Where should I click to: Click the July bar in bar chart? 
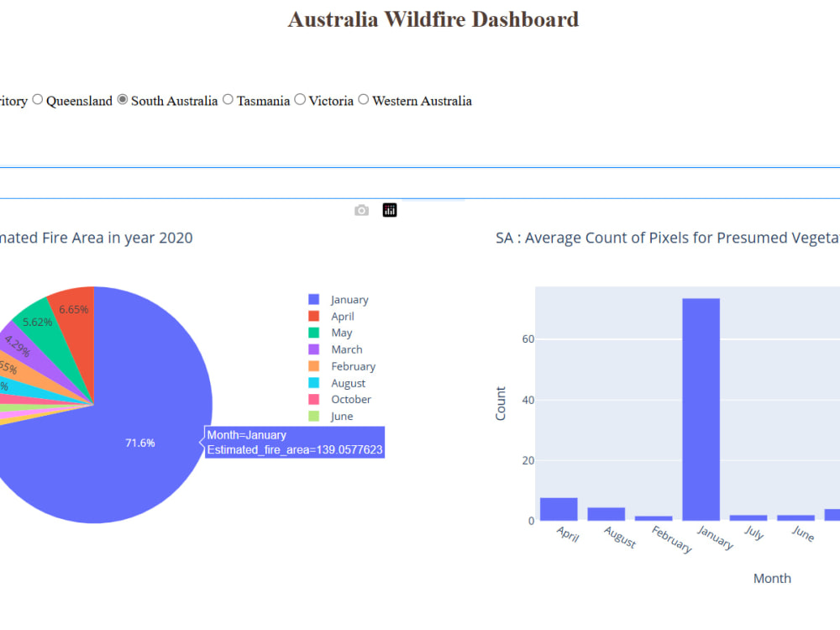(748, 517)
